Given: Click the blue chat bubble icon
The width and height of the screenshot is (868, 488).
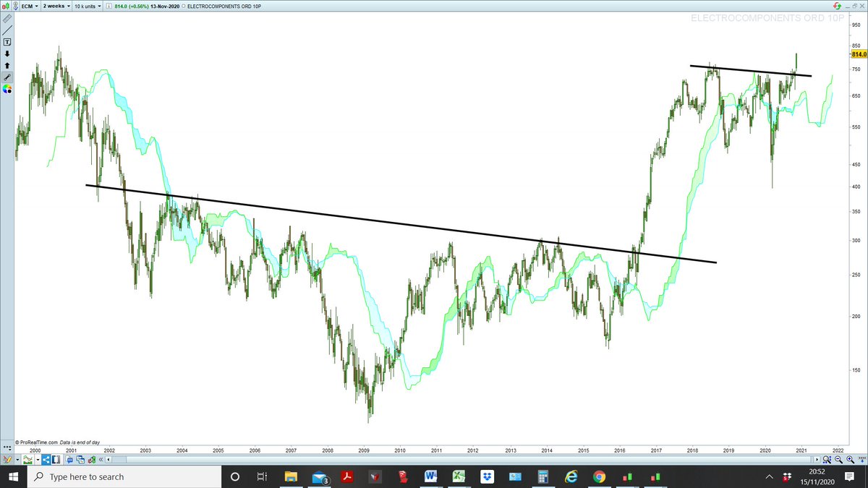Looking at the screenshot, I should point(69,460).
